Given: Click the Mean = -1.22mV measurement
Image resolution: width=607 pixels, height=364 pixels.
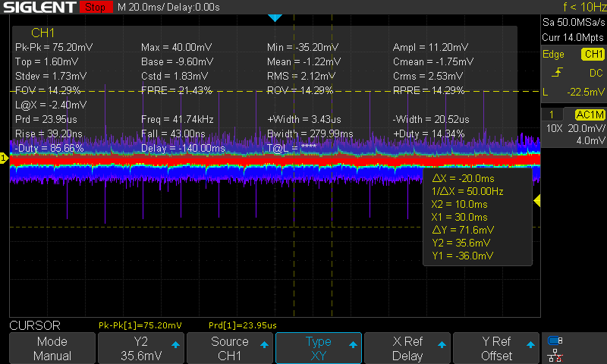Looking at the screenshot, I should 304,61.
